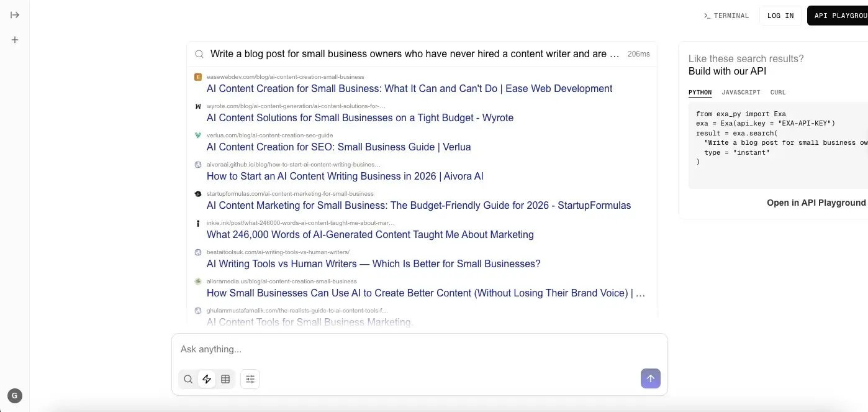The image size is (868, 412).
Task: Click the Python code snippet block
Action: point(779,145)
